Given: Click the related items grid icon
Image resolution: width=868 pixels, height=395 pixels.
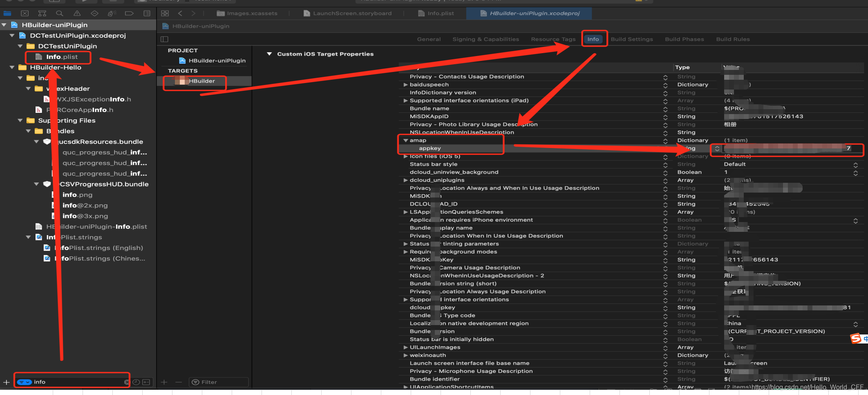Looking at the screenshot, I should [x=165, y=13].
